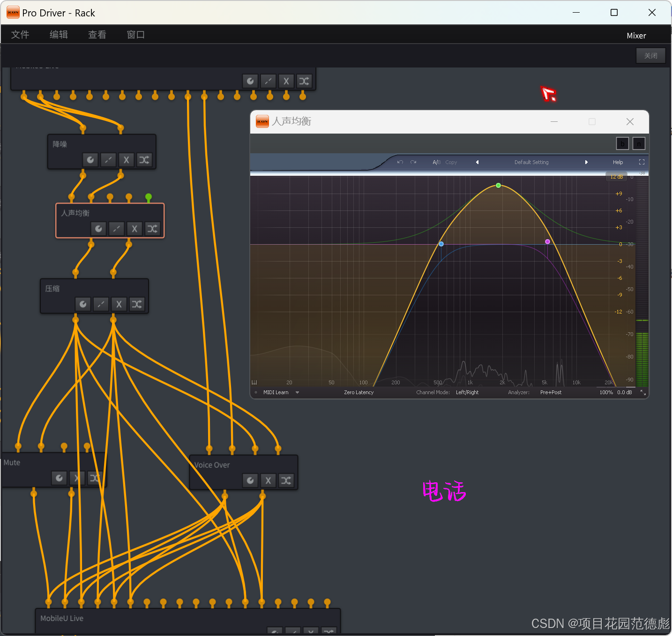The image size is (672, 636).
Task: Toggle the 'n' button in 人声均衡 window
Action: [x=639, y=143]
